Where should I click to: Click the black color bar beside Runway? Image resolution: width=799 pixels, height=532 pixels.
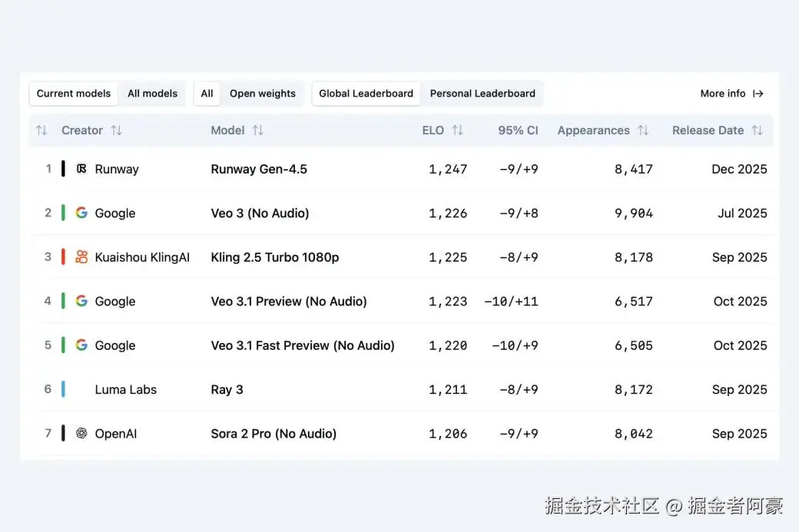click(63, 169)
